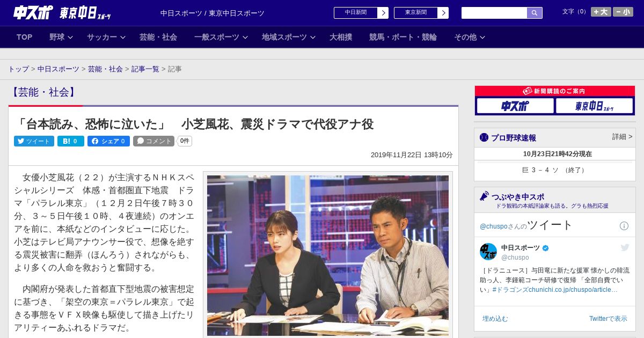
Task: Click the つぶやき中スポ megaphone icon
Action: point(484,196)
